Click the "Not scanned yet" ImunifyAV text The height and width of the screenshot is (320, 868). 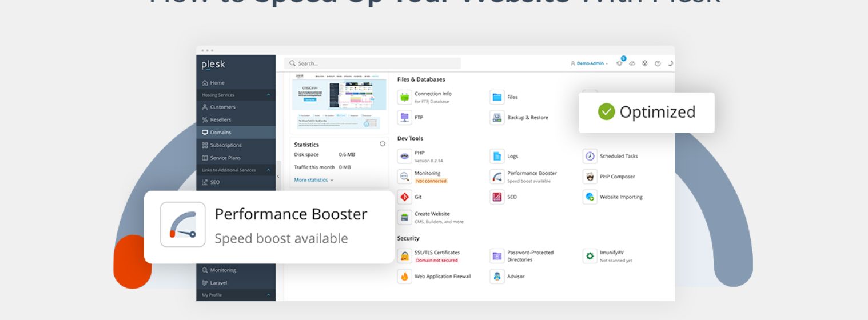coord(616,261)
